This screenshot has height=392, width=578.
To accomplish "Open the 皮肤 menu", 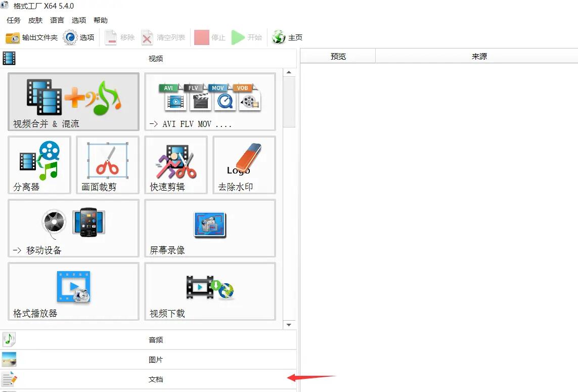I will pyautogui.click(x=35, y=20).
